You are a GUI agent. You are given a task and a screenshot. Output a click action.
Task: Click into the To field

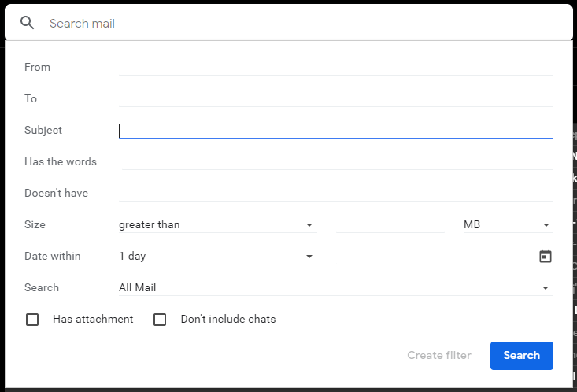[x=335, y=98]
